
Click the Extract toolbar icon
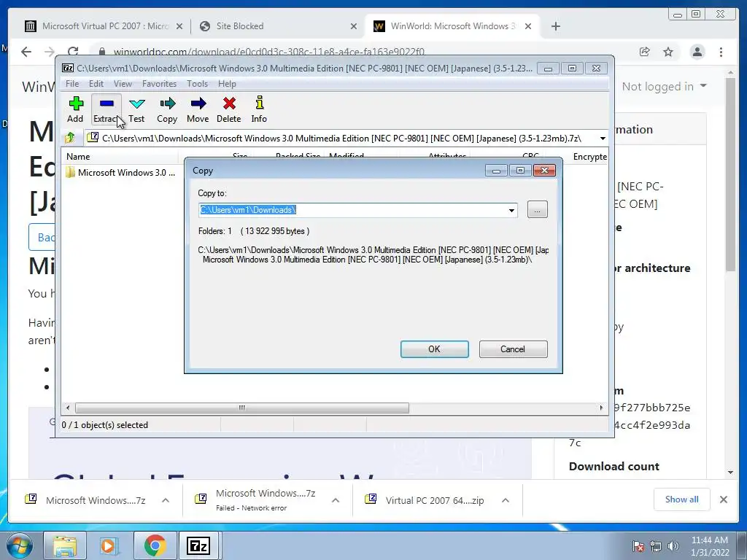click(107, 109)
